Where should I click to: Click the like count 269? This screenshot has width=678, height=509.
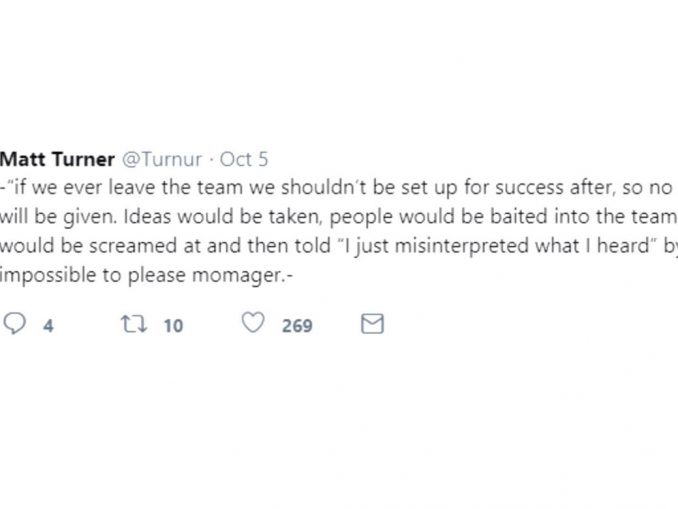coord(296,325)
